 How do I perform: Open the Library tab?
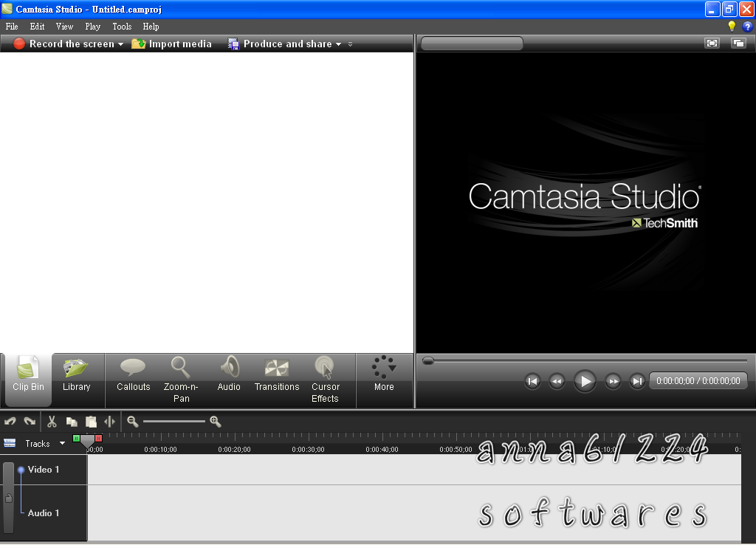click(76, 375)
